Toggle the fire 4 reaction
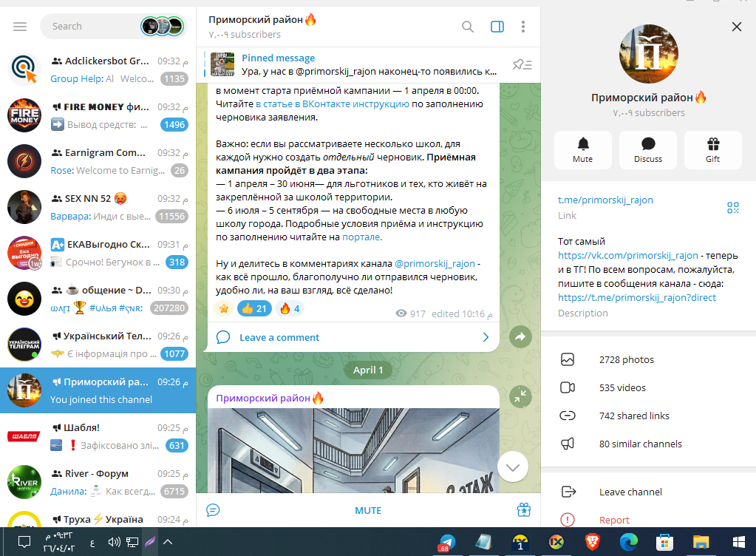The width and height of the screenshot is (756, 556). (290, 308)
